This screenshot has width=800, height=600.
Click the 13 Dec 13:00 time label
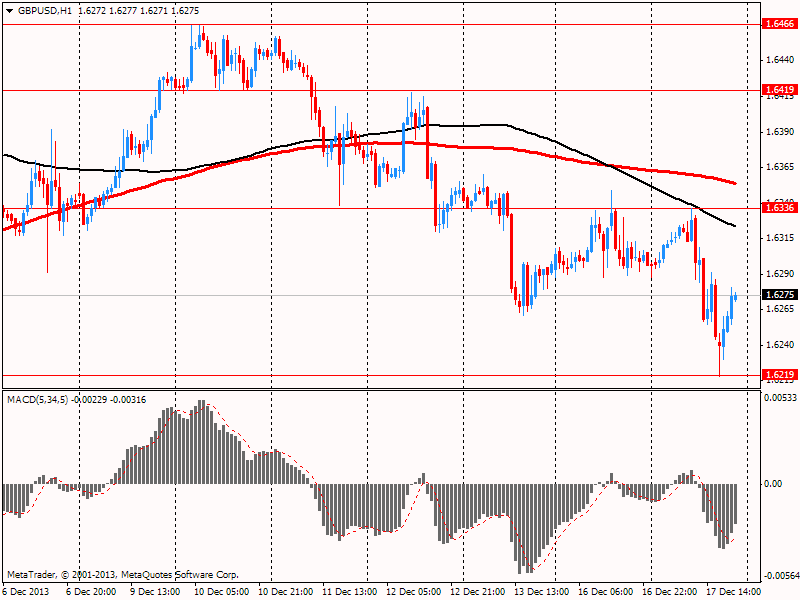click(x=542, y=592)
